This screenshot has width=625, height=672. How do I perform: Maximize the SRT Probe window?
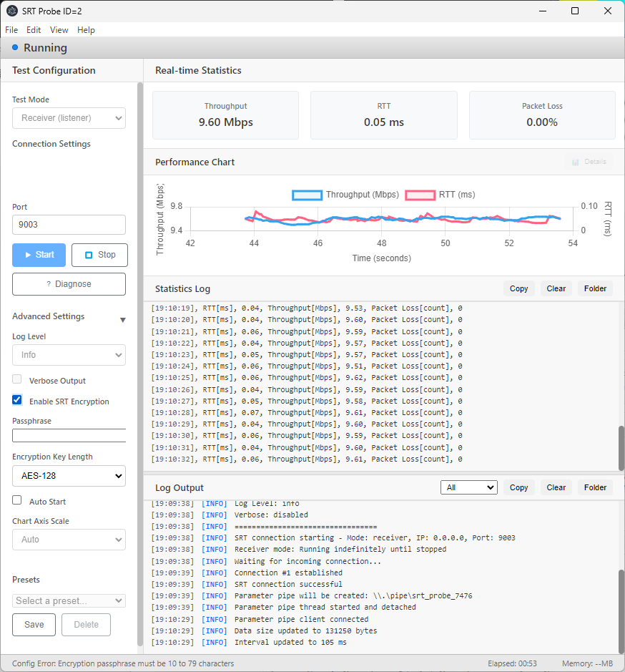coord(575,11)
